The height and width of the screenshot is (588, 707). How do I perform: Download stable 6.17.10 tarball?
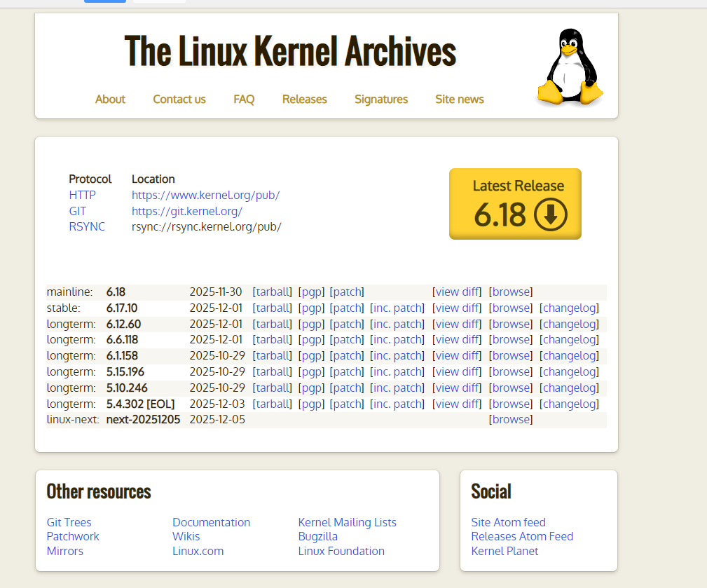(x=273, y=308)
